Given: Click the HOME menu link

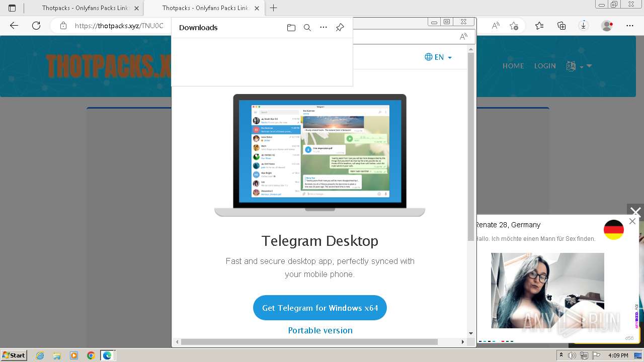Looking at the screenshot, I should click(x=513, y=66).
